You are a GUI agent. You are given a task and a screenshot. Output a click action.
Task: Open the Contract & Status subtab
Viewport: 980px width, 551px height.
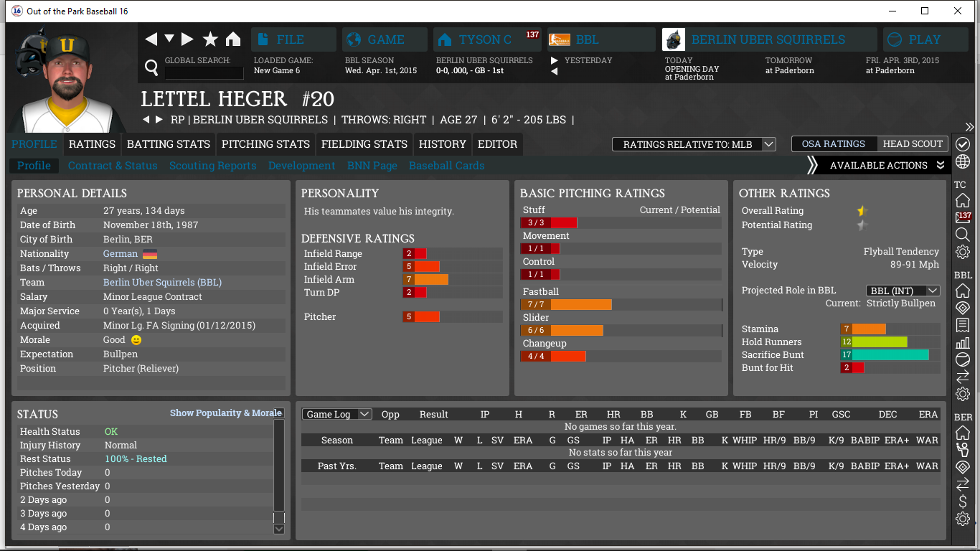[113, 166]
